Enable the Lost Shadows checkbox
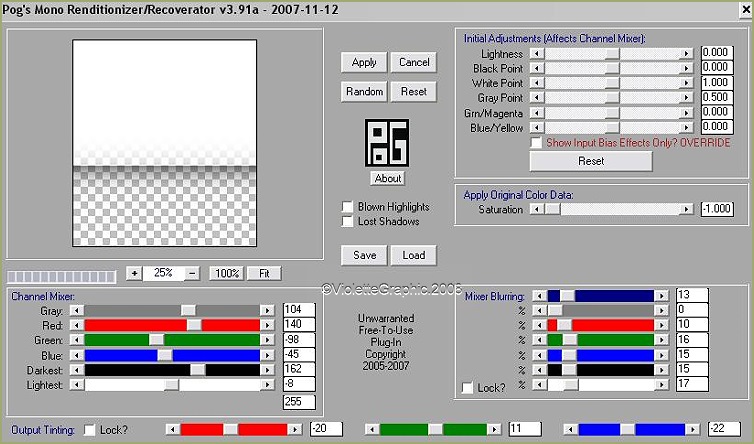Image resolution: width=754 pixels, height=444 pixels. [346, 221]
